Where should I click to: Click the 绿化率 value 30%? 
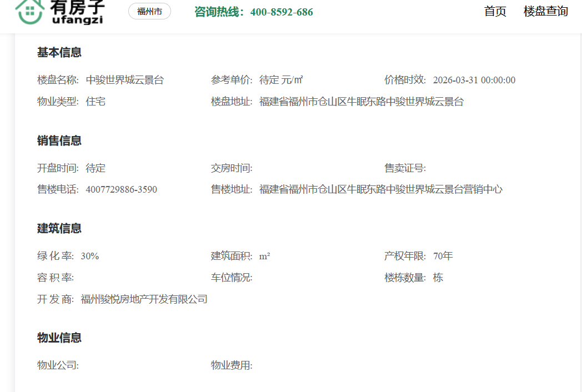(90, 256)
